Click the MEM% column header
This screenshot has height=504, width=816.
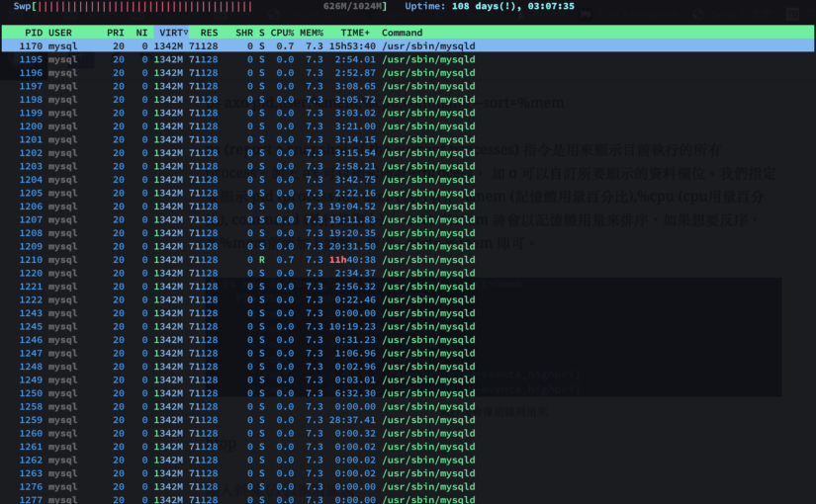pyautogui.click(x=312, y=33)
